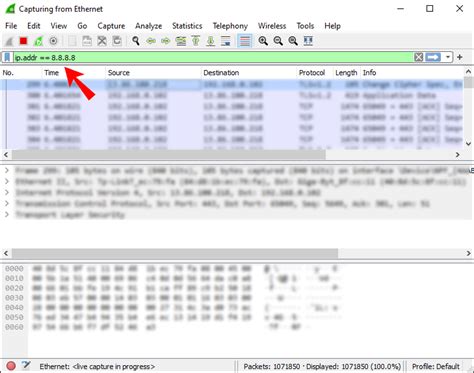Click the packet details horizontal scrollbar thumb

[175, 253]
